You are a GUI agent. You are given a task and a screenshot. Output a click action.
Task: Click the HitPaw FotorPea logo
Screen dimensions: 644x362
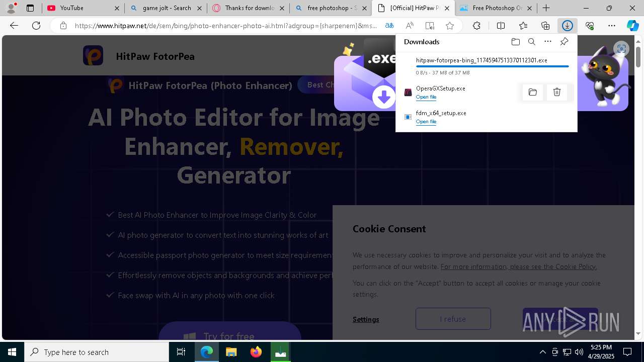[93, 55]
